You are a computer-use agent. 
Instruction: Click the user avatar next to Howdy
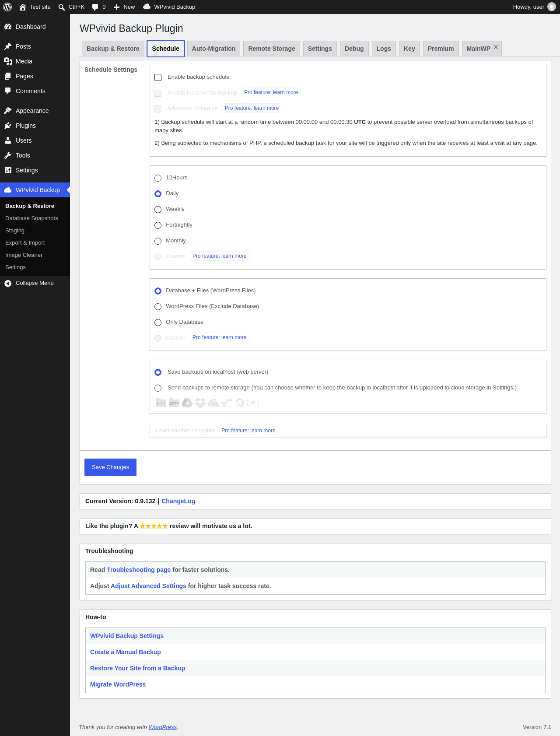coord(552,7)
